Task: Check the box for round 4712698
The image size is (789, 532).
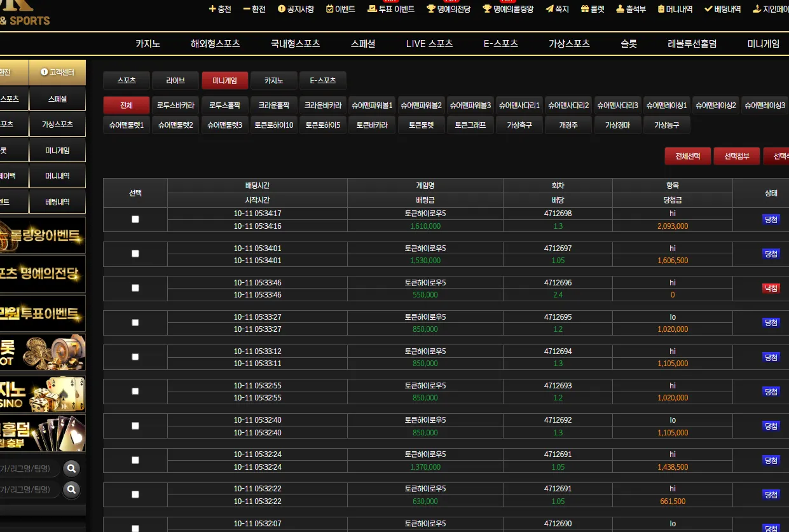Action: pos(135,219)
